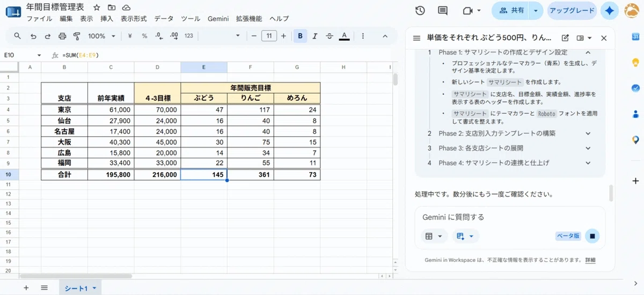Open the 詳細 link
Screen dimensions: 644x295
590,260
